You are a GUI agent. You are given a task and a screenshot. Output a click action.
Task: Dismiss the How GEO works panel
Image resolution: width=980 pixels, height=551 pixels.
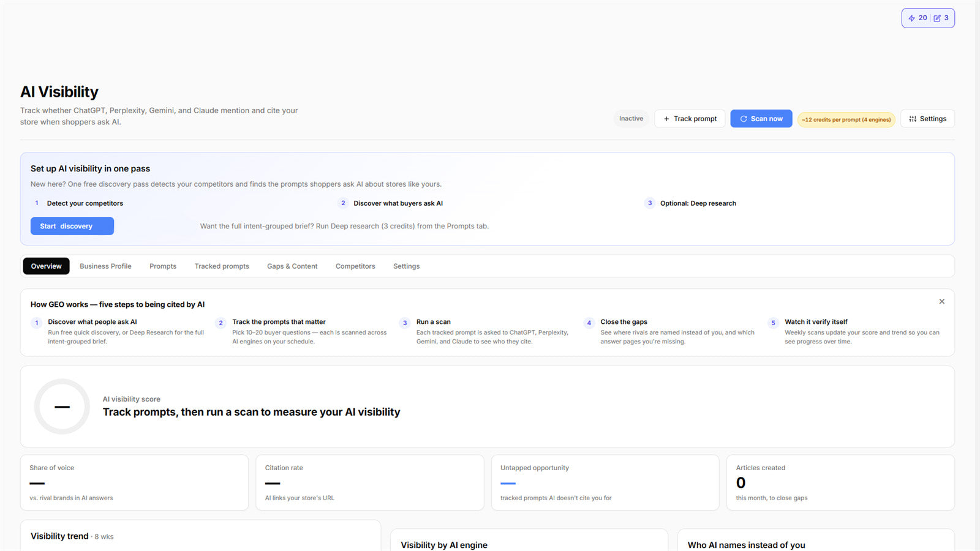pos(942,301)
